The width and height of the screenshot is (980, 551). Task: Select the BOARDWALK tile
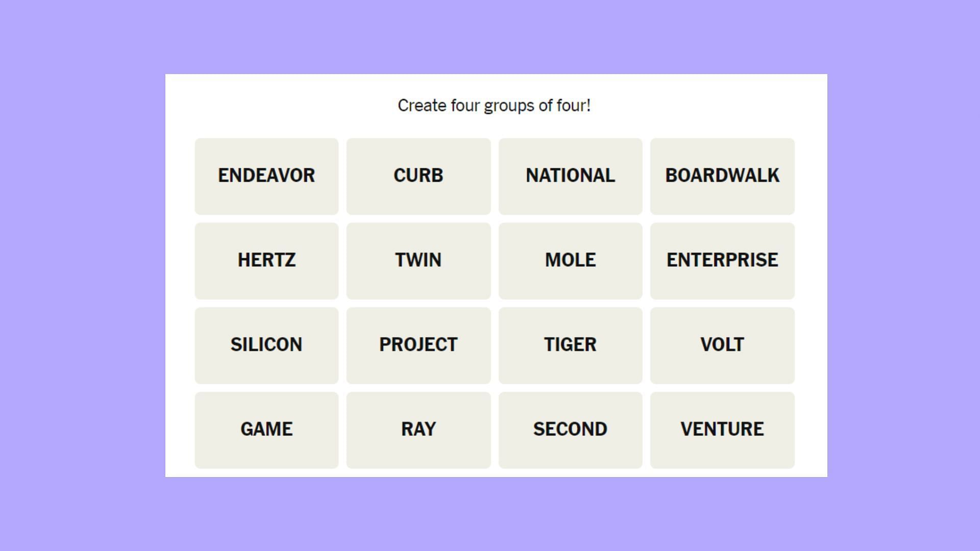pyautogui.click(x=722, y=176)
